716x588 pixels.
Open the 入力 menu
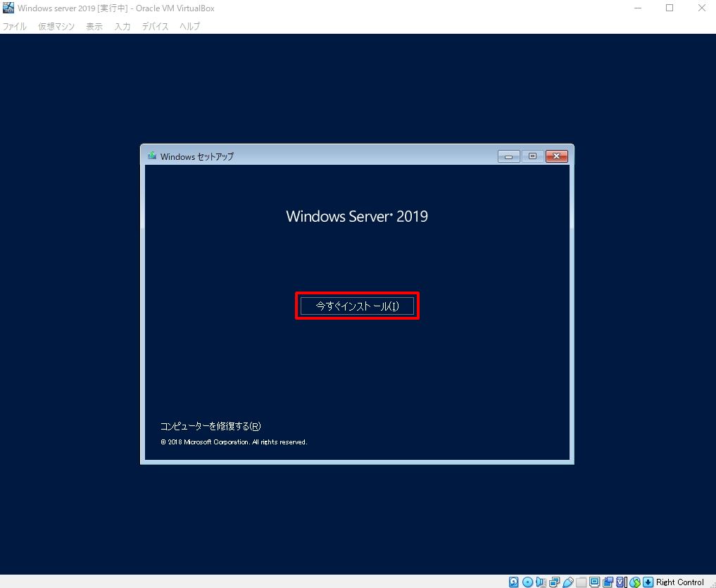123,27
